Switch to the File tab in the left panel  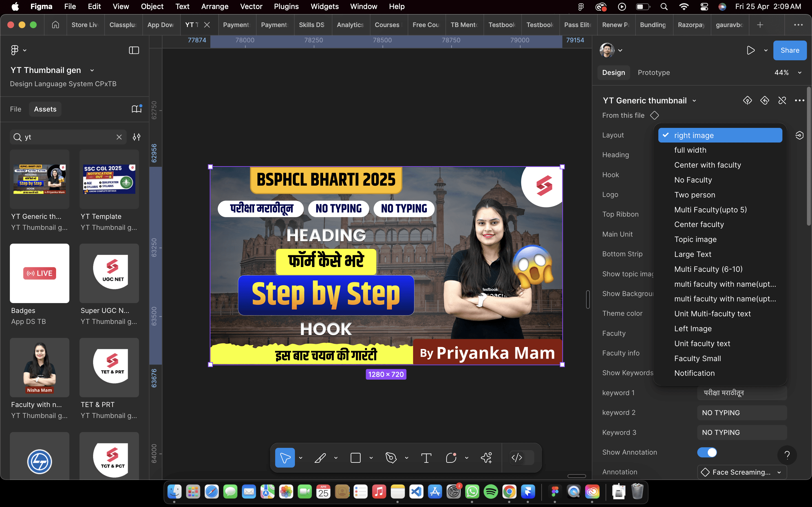tap(16, 109)
